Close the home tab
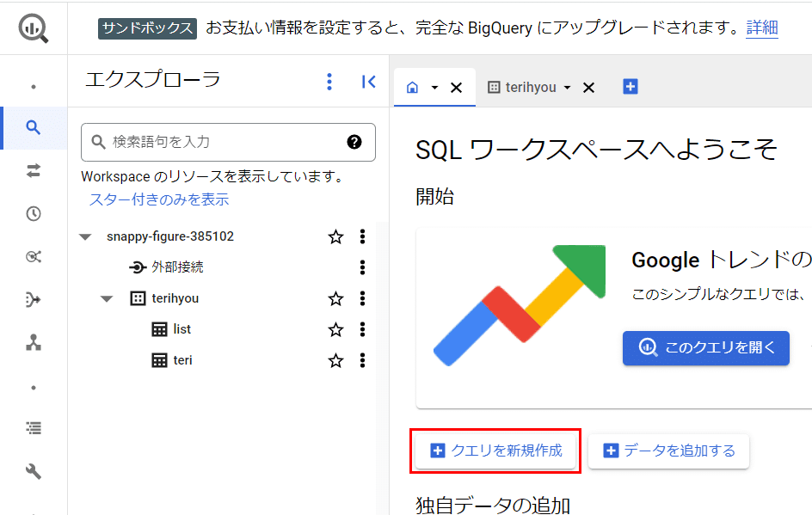This screenshot has width=812, height=515. [456, 88]
